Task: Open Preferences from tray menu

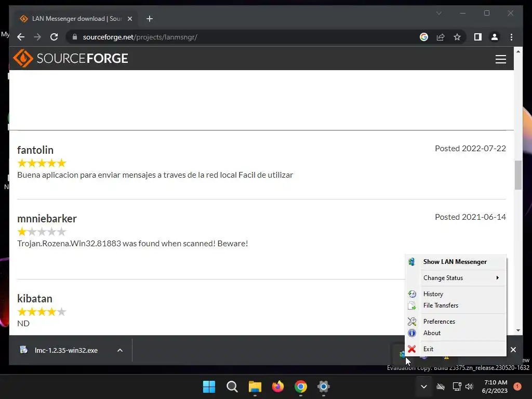Action: pyautogui.click(x=456, y=321)
